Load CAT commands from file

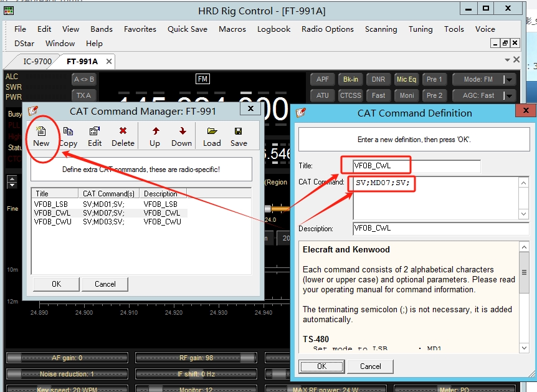[x=212, y=136]
